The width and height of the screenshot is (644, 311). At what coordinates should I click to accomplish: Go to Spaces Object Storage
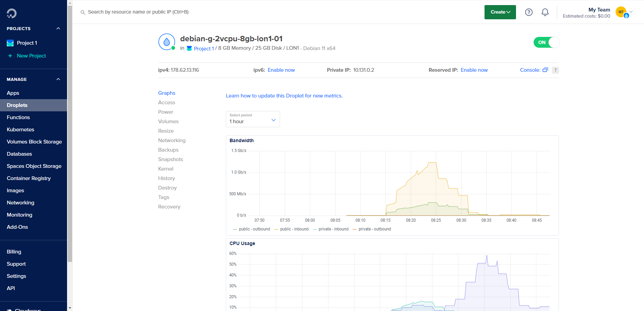[34, 166]
